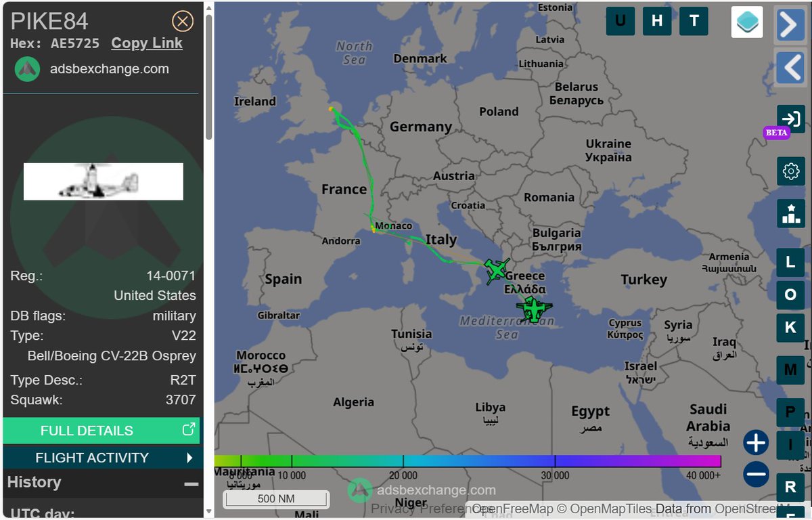812x520 pixels.
Task: Click the adsbexchange.com logo in sidebar
Action: coord(28,69)
